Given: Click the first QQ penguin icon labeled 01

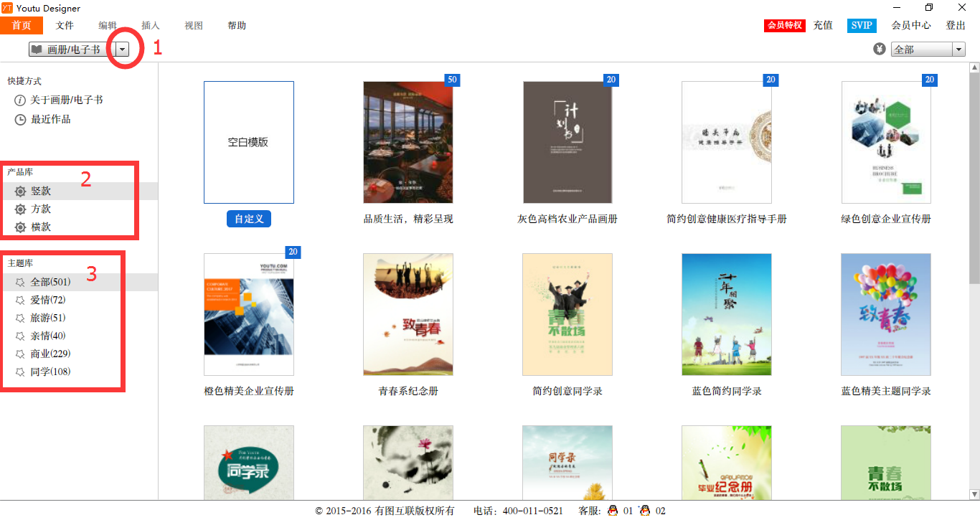Looking at the screenshot, I should point(613,511).
